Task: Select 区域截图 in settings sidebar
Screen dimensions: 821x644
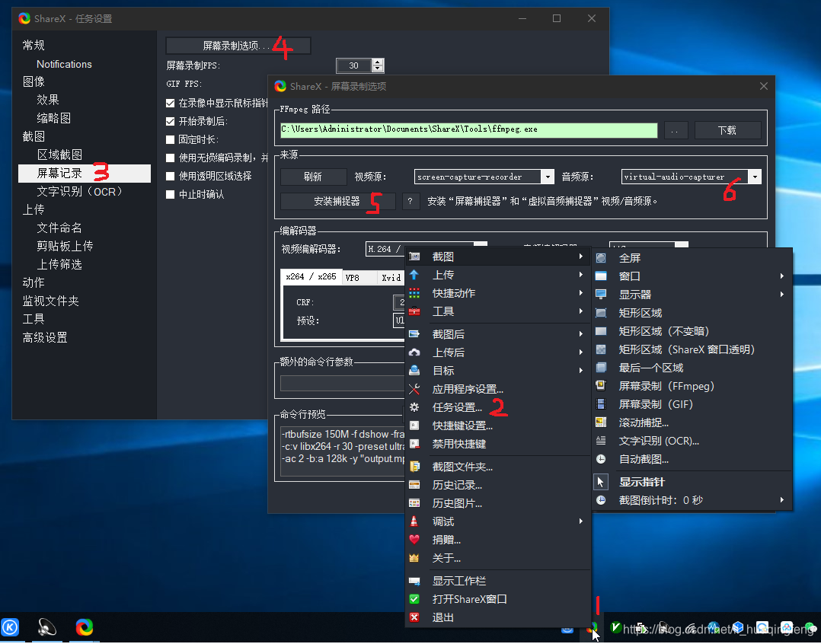Action: (x=59, y=155)
